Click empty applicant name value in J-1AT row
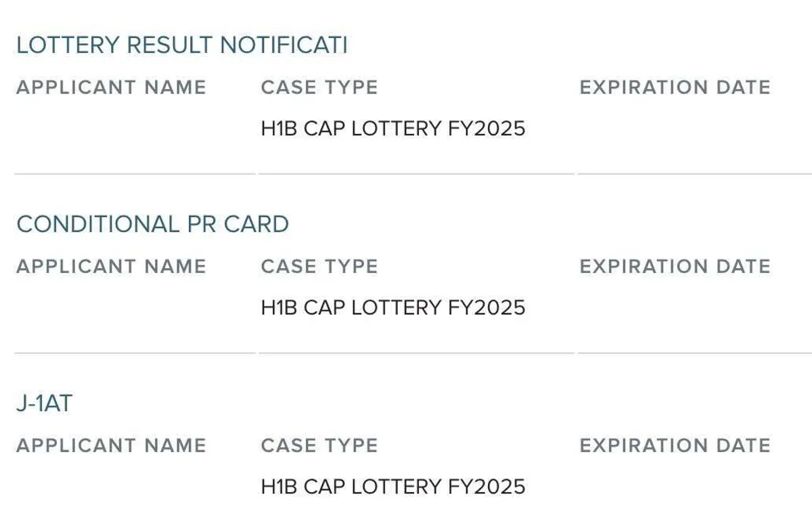 pyautogui.click(x=111, y=487)
